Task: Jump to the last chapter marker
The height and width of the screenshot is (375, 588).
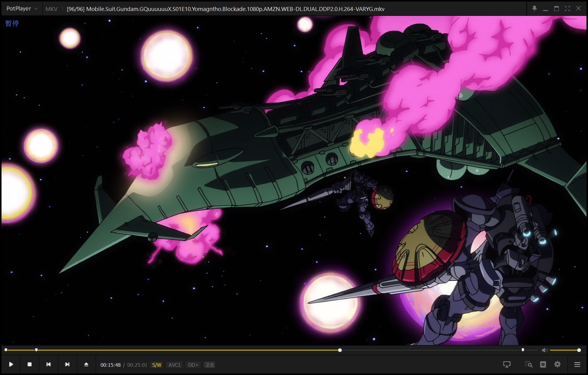Action: click(523, 350)
